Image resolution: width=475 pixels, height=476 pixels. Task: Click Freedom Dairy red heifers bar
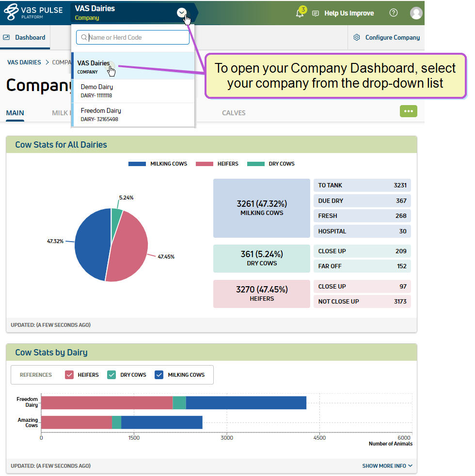107,403
